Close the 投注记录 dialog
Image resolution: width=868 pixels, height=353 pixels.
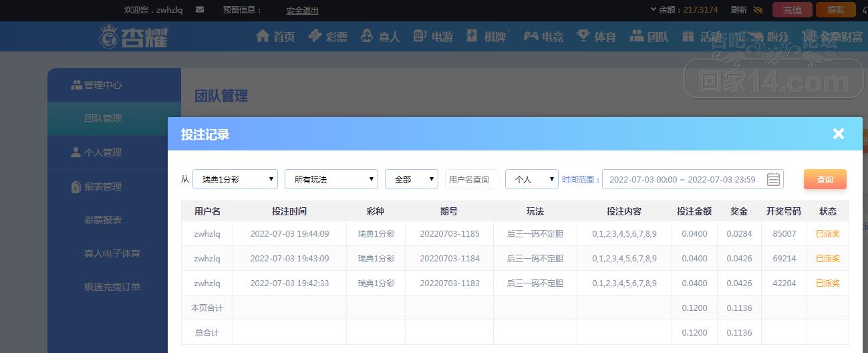coord(838,134)
